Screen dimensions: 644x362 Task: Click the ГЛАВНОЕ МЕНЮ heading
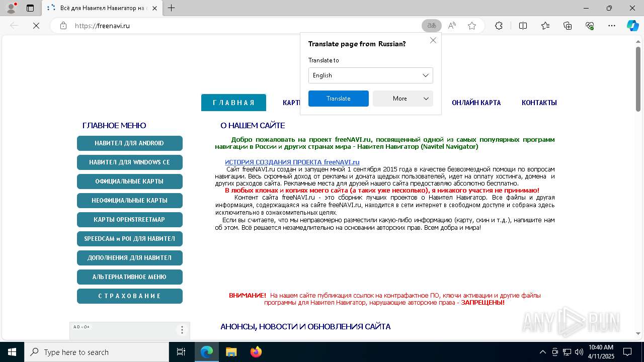click(x=114, y=126)
